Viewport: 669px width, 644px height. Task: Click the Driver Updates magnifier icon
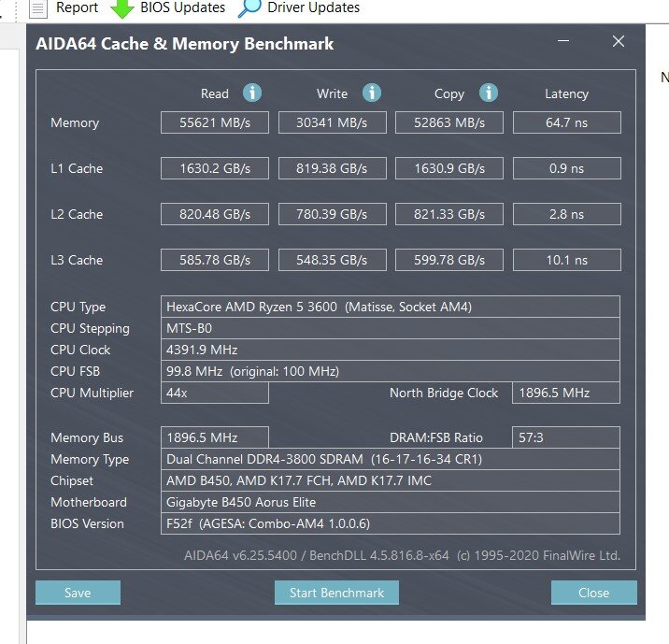point(249,8)
